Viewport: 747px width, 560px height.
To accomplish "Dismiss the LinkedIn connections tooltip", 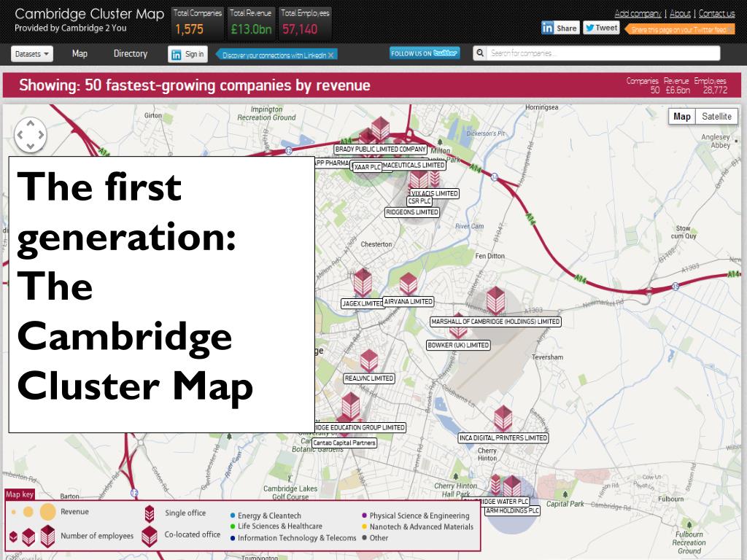I will tap(330, 55).
